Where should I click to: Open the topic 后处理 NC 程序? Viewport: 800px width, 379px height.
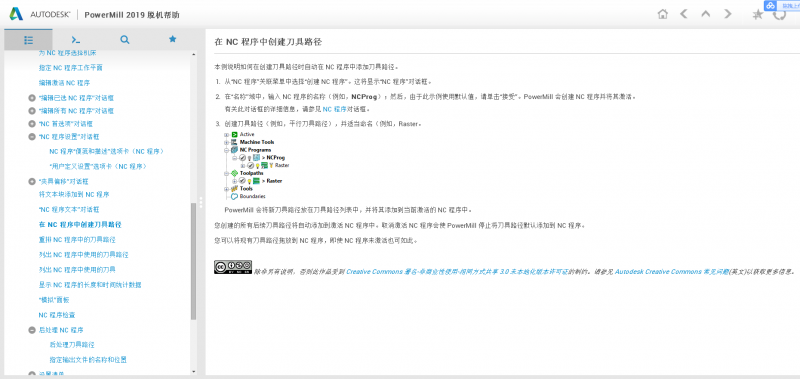point(61,330)
